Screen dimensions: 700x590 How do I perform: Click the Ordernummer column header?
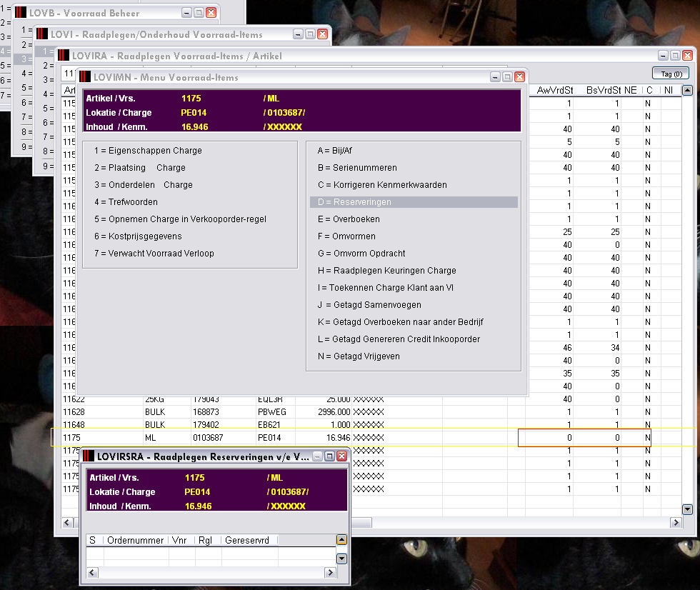tap(136, 541)
